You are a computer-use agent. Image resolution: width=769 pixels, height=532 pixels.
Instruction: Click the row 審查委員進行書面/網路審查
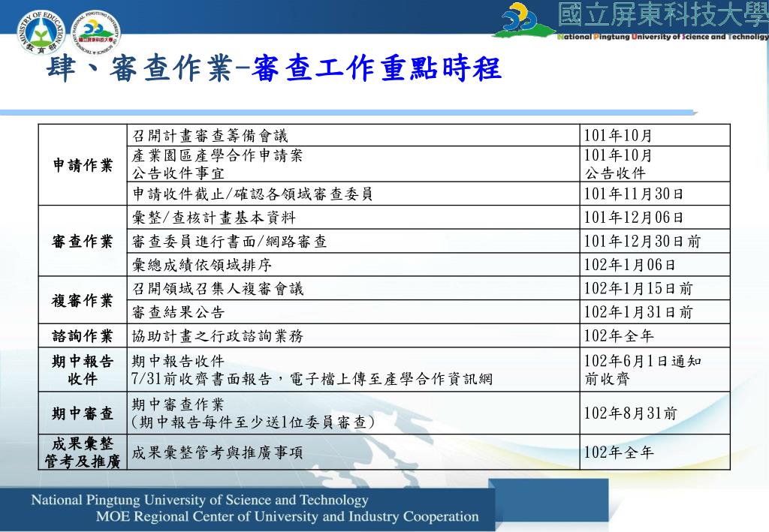point(353,241)
